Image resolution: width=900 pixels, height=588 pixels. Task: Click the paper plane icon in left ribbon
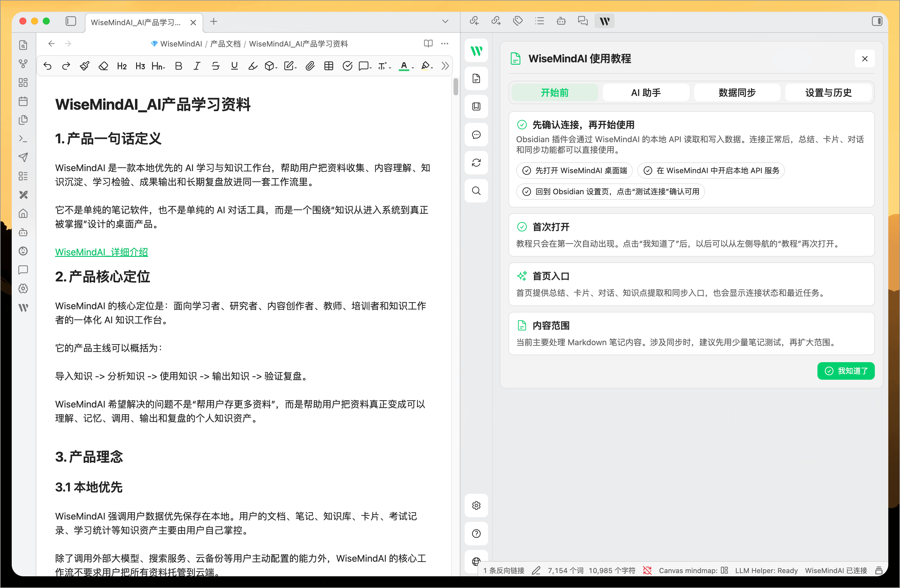(23, 157)
